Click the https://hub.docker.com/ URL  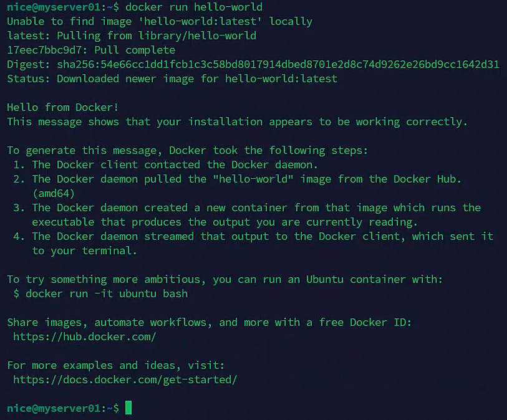click(85, 336)
